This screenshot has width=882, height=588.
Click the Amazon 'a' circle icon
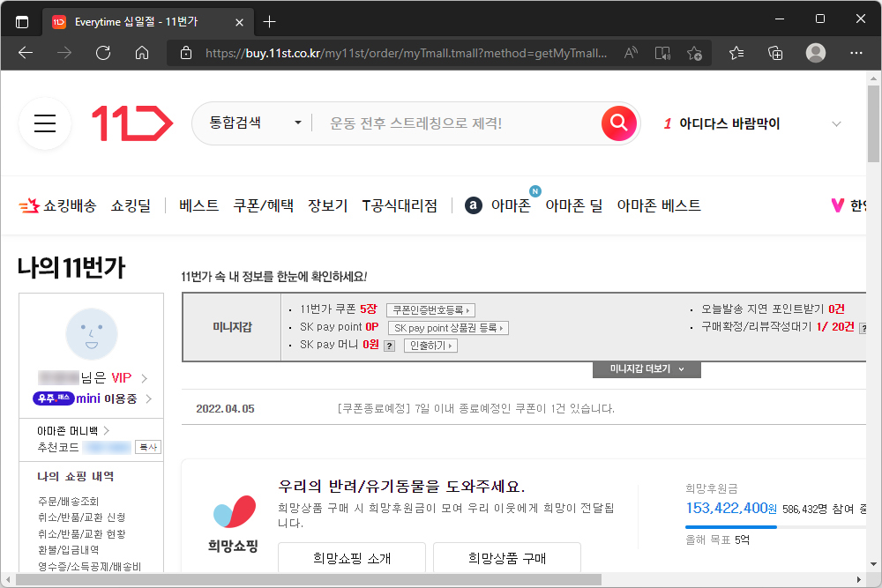pos(473,205)
